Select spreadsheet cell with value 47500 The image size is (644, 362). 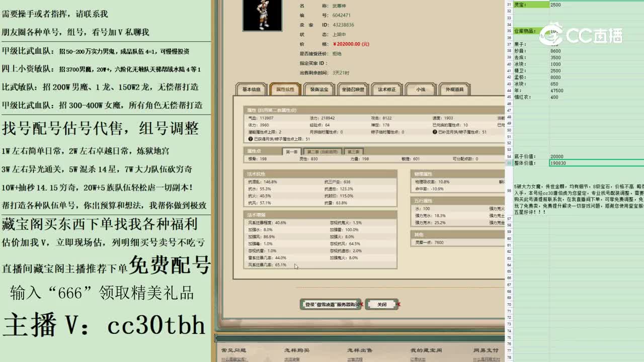click(x=597, y=90)
